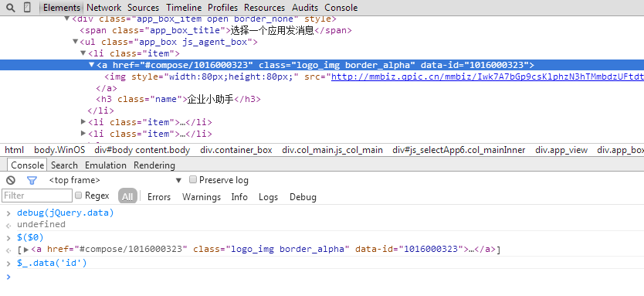Open the mmbiz.qpic.cn image src link

coord(487,77)
